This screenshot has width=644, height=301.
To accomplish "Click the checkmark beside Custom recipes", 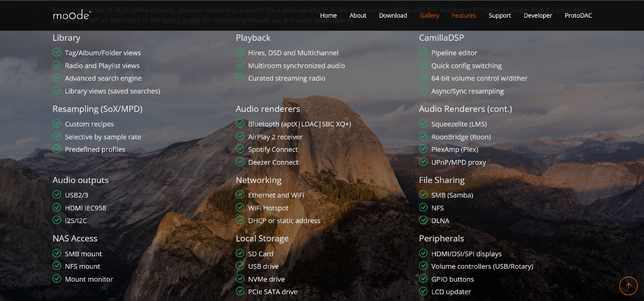I will pos(57,123).
